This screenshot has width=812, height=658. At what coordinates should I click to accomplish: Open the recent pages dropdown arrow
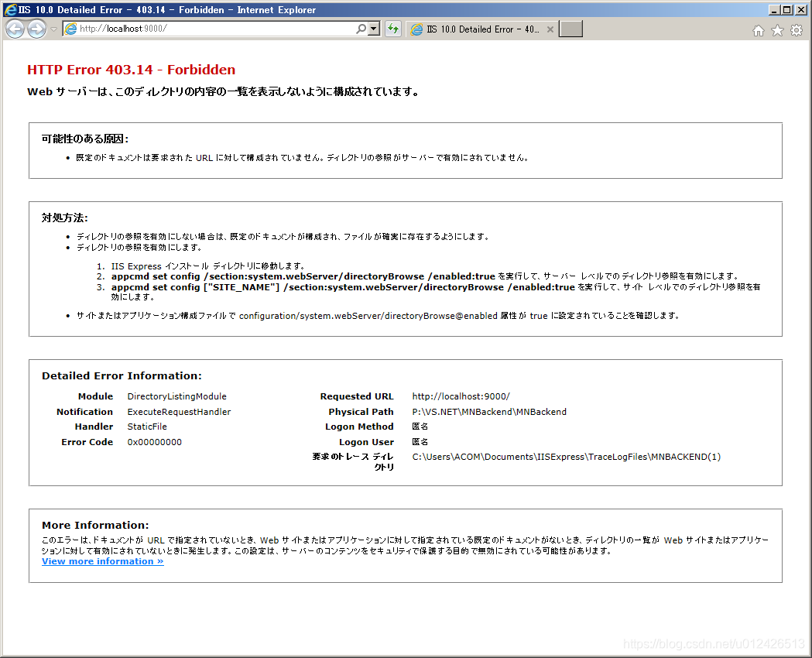coord(53,29)
